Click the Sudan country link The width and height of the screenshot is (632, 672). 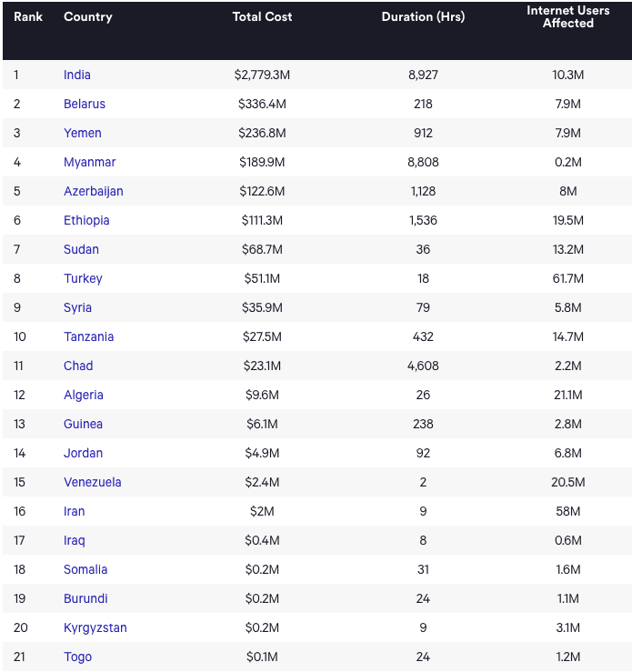(82, 249)
